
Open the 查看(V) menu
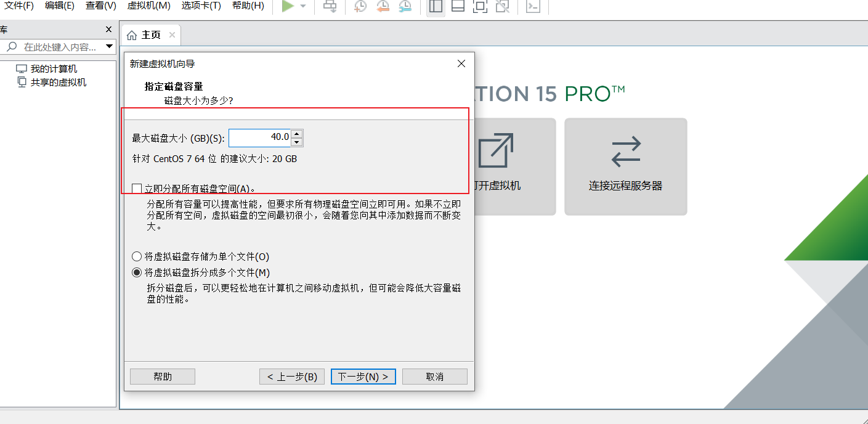coord(101,6)
